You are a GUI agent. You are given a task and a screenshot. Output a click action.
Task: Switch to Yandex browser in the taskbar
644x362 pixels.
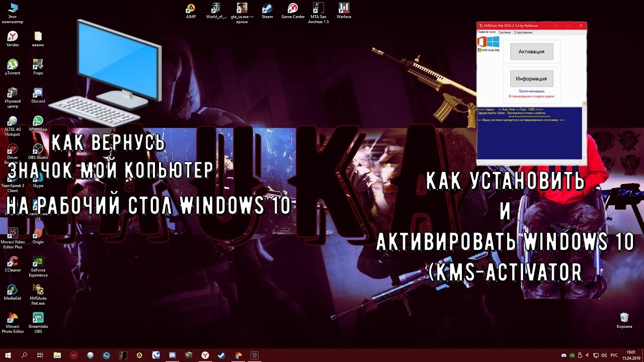click(x=205, y=355)
